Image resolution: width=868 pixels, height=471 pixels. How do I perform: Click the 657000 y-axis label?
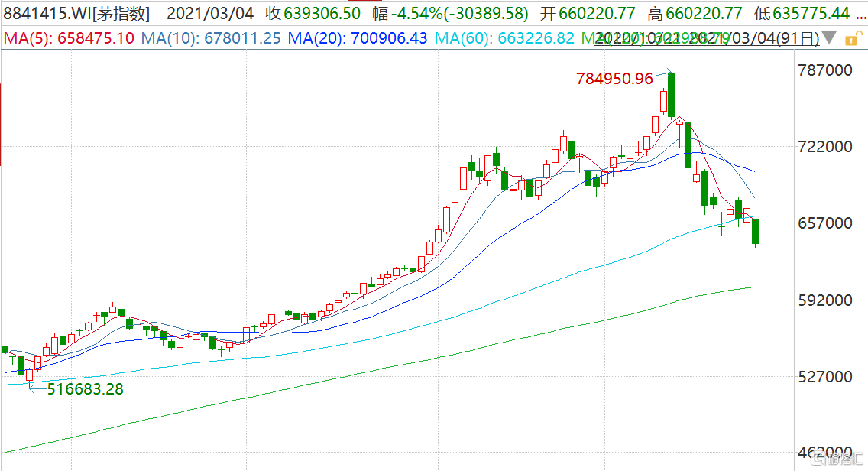coord(824,223)
